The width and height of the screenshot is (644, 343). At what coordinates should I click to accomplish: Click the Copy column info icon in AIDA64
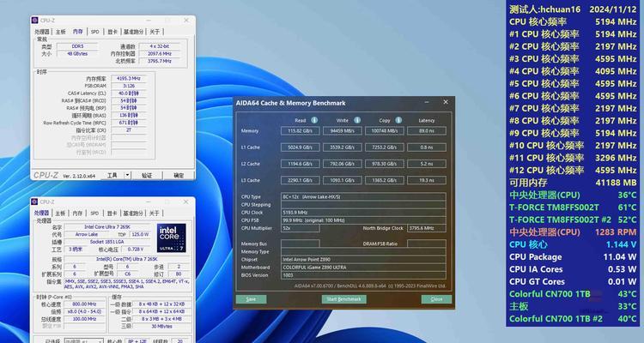[x=398, y=120]
